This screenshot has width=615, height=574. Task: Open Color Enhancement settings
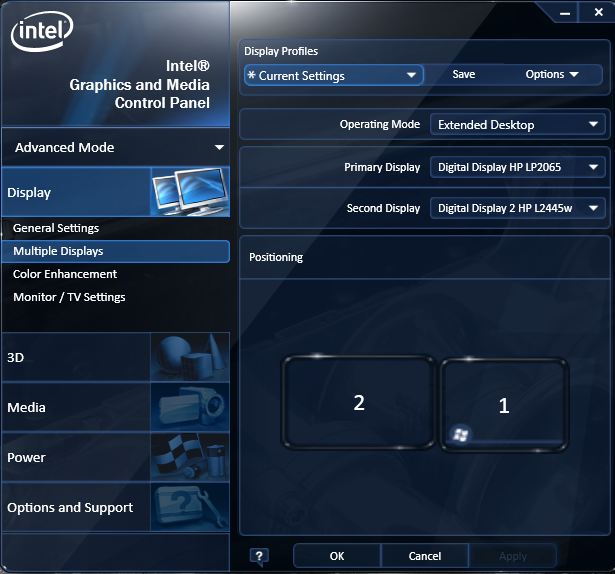click(65, 274)
